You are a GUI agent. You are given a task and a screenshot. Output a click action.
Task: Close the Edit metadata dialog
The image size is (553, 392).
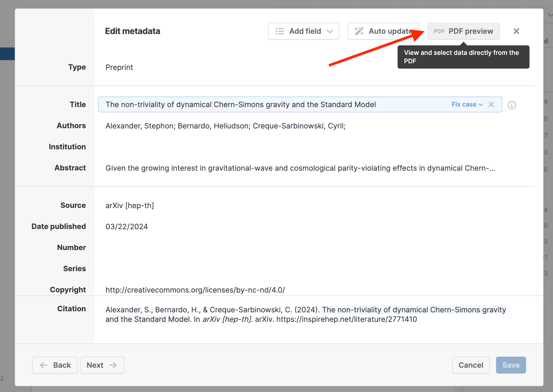[x=516, y=31]
